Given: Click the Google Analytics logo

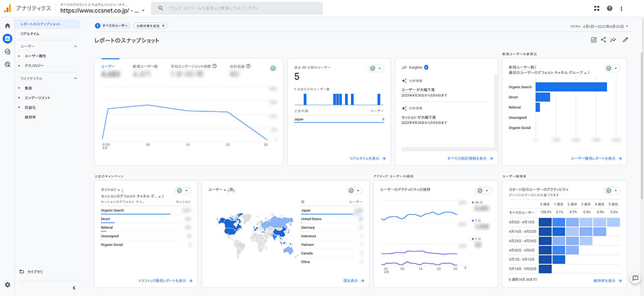Looking at the screenshot, I should pos(7,8).
